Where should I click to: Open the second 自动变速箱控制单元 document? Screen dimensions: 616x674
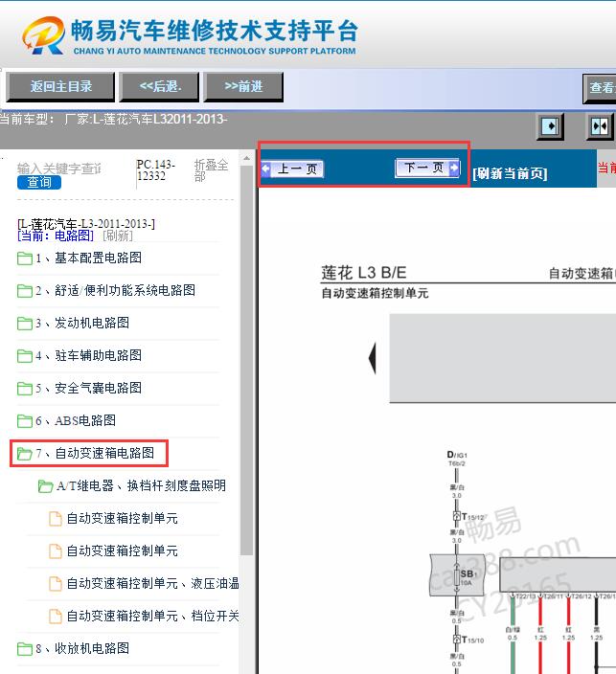click(123, 551)
